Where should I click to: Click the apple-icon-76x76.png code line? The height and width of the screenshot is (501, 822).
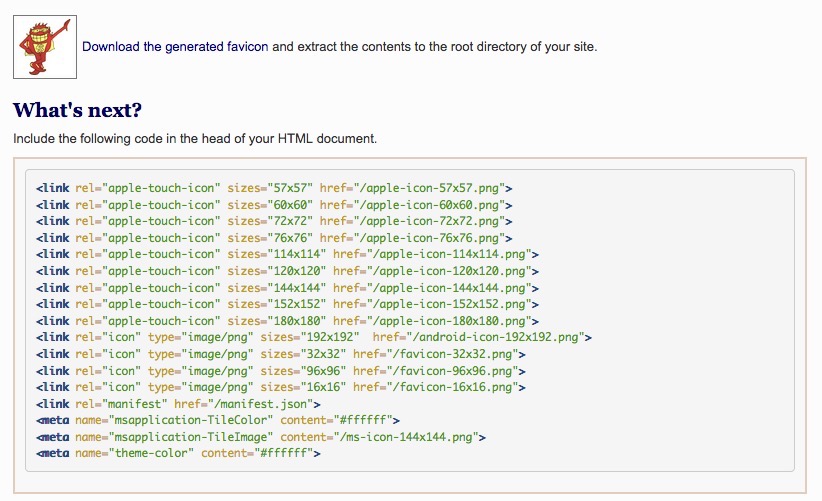(274, 237)
